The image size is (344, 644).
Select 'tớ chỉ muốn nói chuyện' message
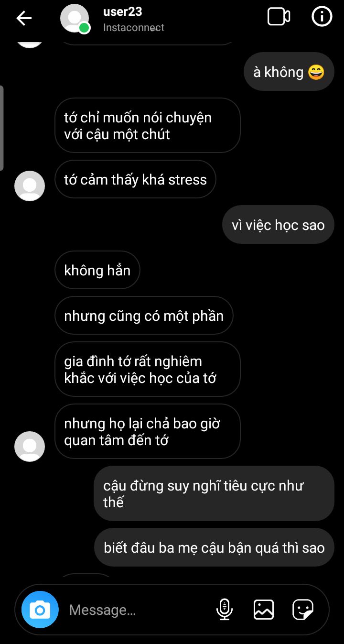(x=148, y=126)
